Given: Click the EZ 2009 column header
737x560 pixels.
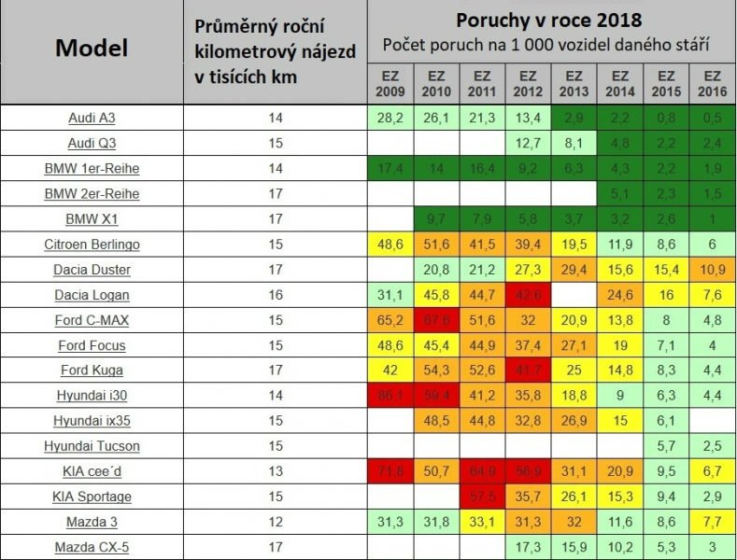Looking at the screenshot, I should pos(390,84).
